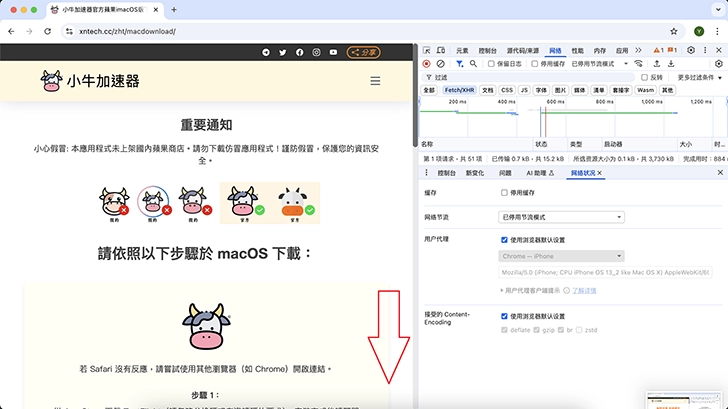This screenshot has height=409, width=728.
Task: Open a new browser tab
Action: (x=174, y=9)
